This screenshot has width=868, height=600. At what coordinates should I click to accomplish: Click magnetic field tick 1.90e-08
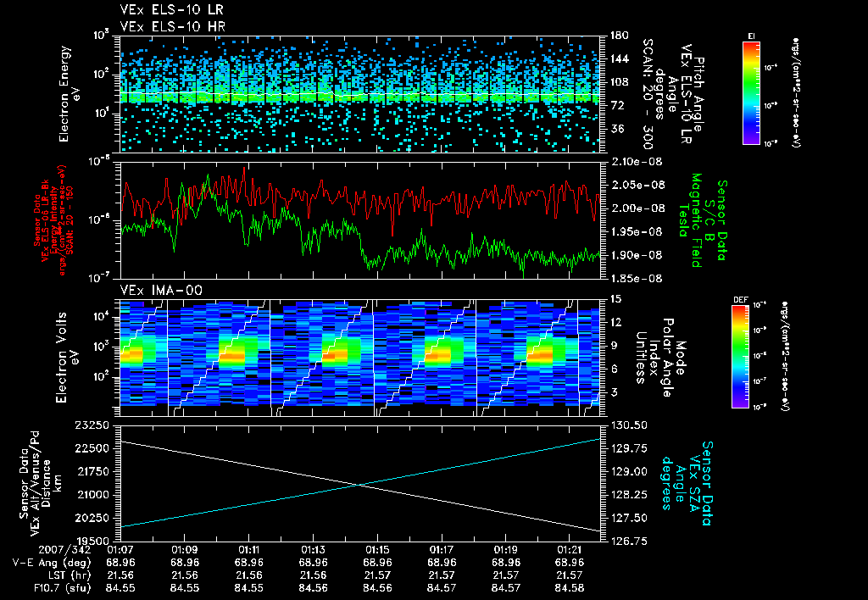636,255
